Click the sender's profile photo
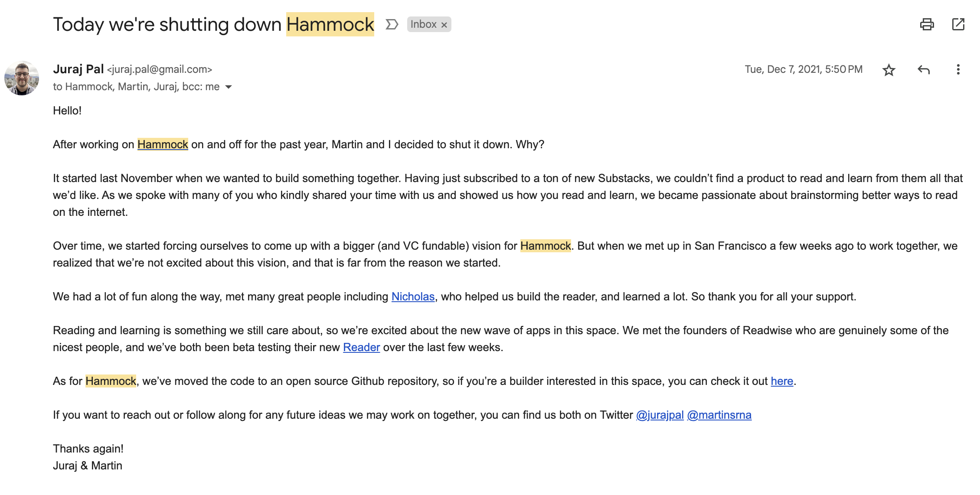This screenshot has width=980, height=495. click(23, 78)
